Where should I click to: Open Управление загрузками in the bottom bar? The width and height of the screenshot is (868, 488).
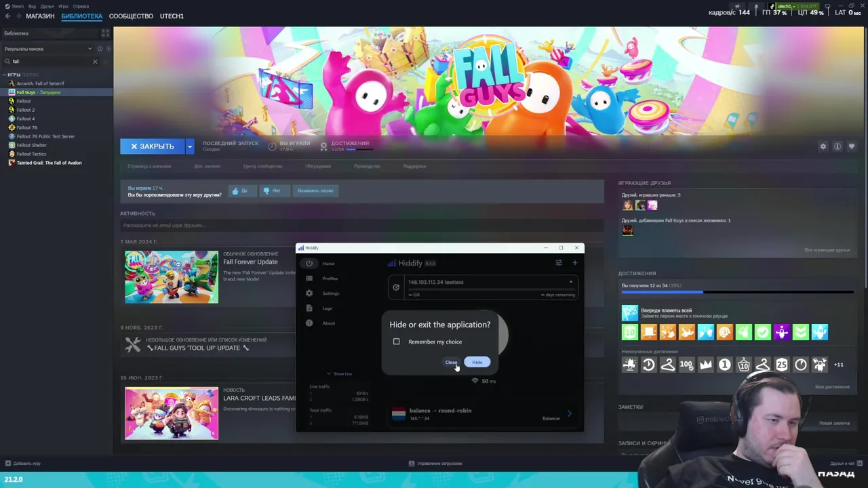(x=435, y=464)
